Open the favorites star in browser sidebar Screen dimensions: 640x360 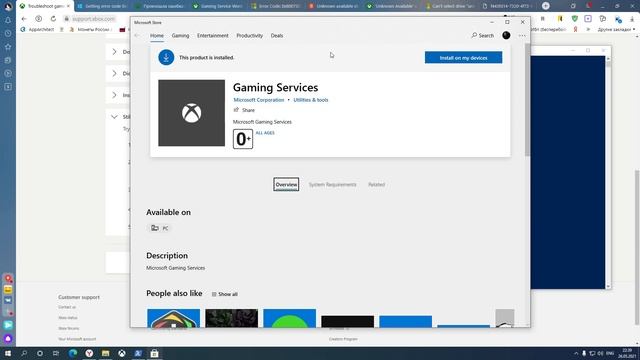point(8,47)
